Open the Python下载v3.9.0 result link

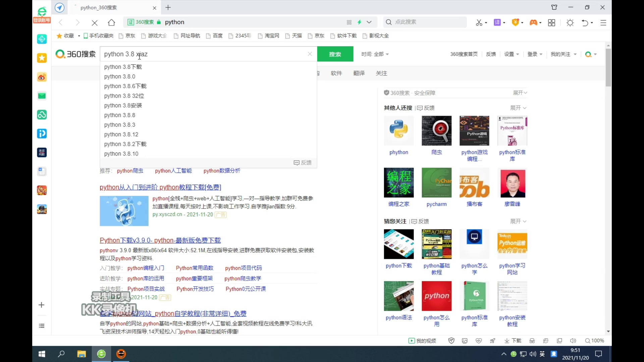pyautogui.click(x=160, y=240)
